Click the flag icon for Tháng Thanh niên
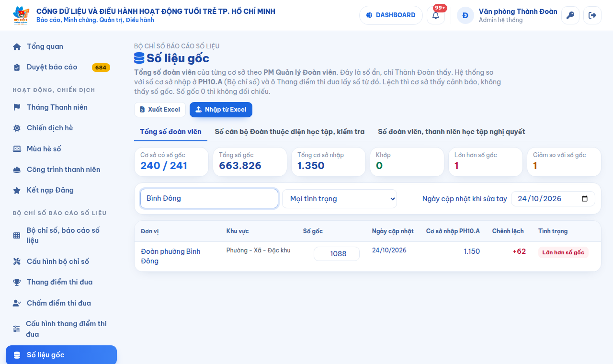The image size is (613, 364). click(x=17, y=107)
